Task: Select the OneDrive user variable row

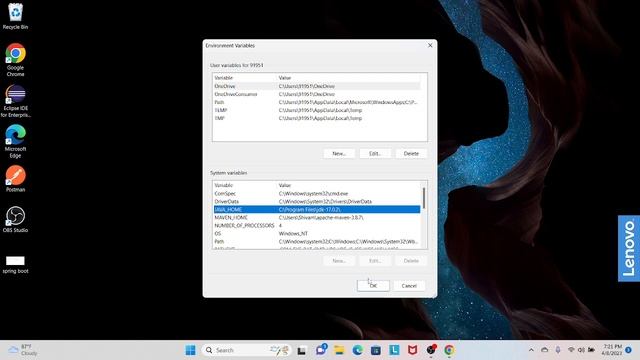Action: click(317, 86)
